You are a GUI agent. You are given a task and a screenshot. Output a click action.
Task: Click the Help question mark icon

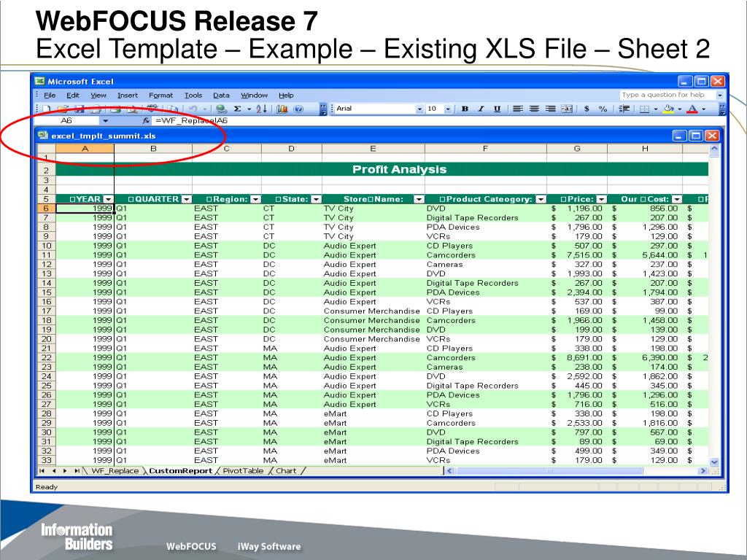298,109
